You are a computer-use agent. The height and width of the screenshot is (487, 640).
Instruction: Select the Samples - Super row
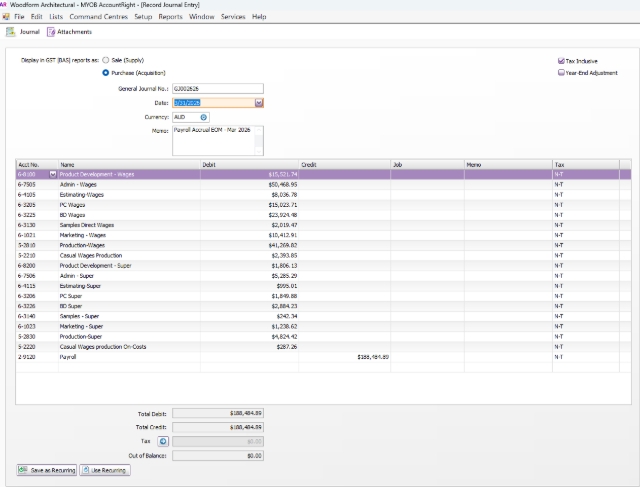click(x=323, y=316)
